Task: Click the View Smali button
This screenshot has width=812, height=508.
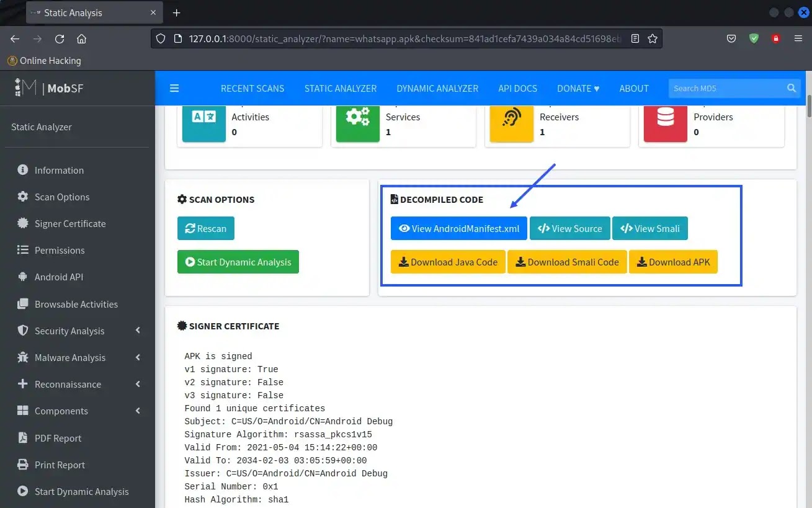Action: (650, 228)
